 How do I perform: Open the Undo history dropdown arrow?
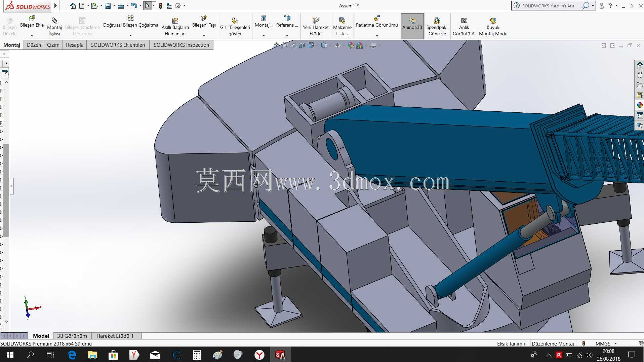[140, 6]
